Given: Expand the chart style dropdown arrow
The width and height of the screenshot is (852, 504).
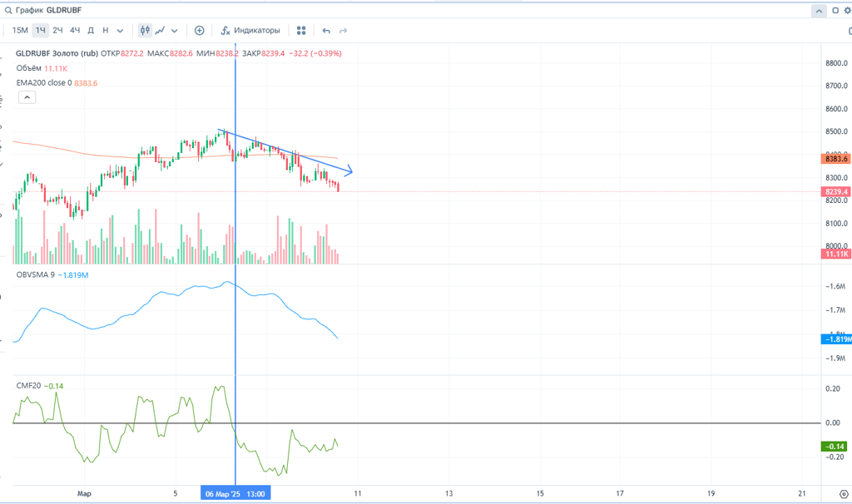Looking at the screenshot, I should pos(175,31).
